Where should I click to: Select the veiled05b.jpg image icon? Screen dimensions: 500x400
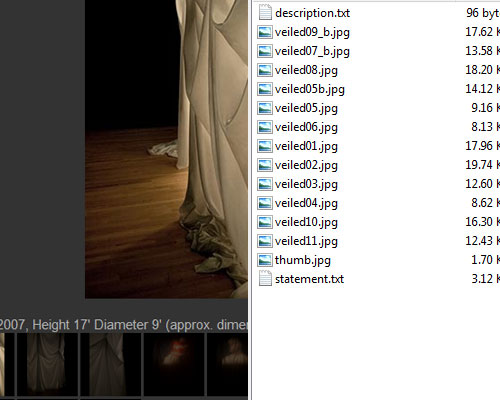265,89
